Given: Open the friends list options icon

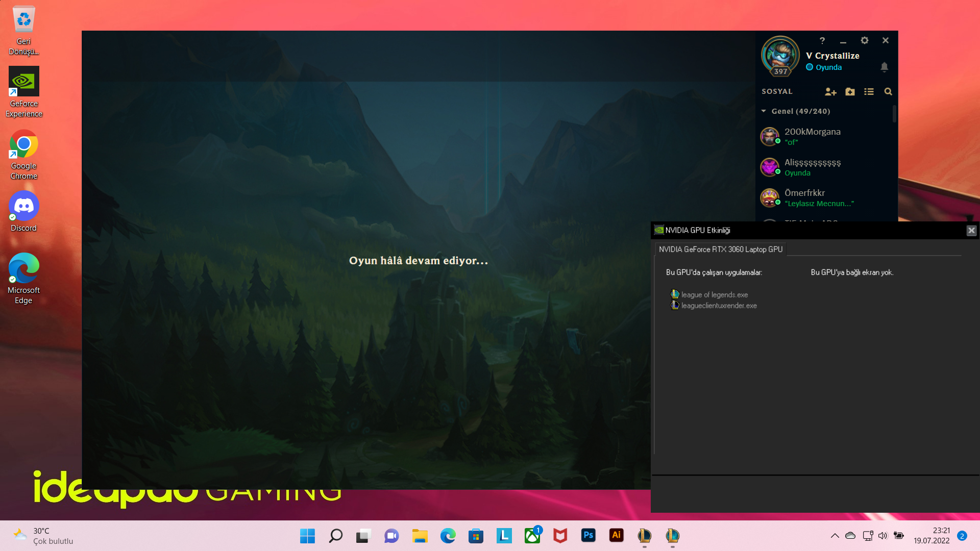Looking at the screenshot, I should click(869, 92).
